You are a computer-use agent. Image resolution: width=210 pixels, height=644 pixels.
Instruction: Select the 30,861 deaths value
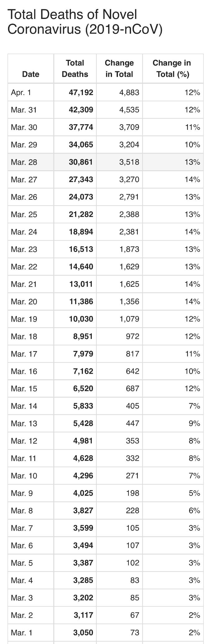point(81,162)
